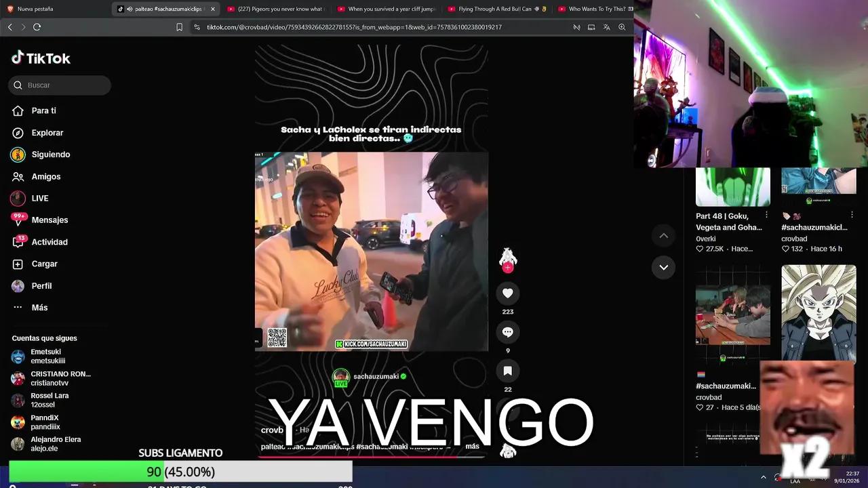
Task: Open blonde anime character video thumbnail
Action: [x=818, y=313]
